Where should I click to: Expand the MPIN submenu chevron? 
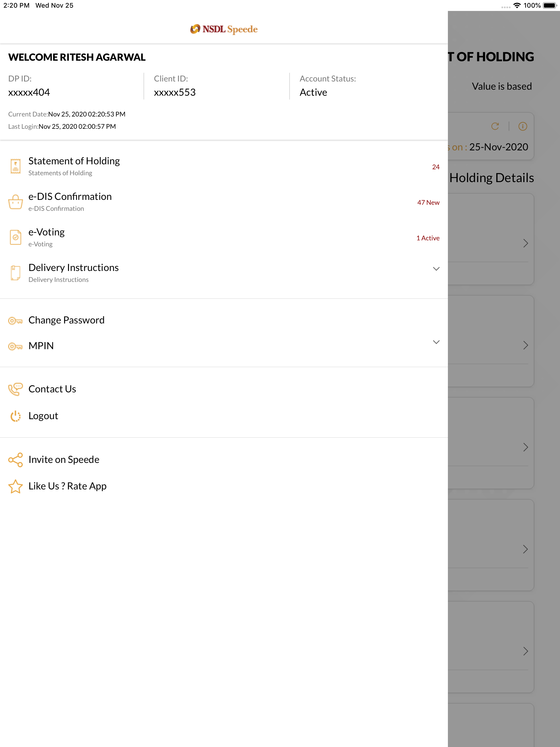point(436,342)
